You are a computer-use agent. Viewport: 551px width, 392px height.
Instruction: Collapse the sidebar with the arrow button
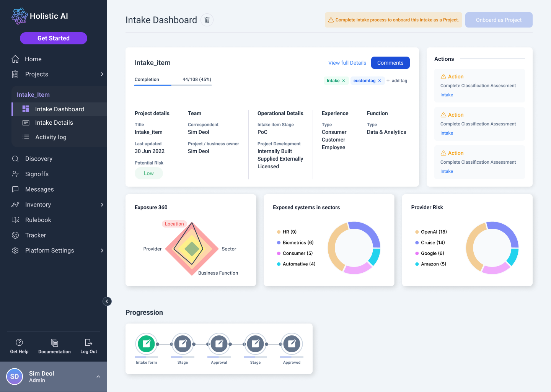click(107, 301)
